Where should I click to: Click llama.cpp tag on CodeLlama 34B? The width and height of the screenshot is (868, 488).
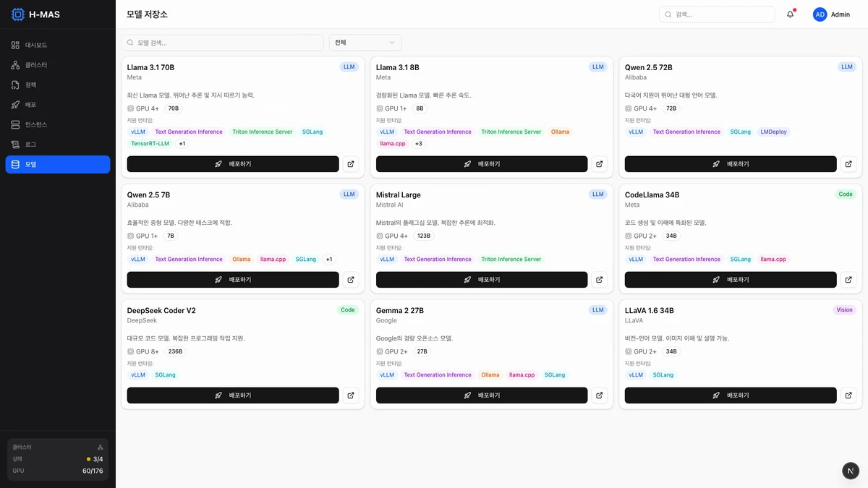click(773, 260)
